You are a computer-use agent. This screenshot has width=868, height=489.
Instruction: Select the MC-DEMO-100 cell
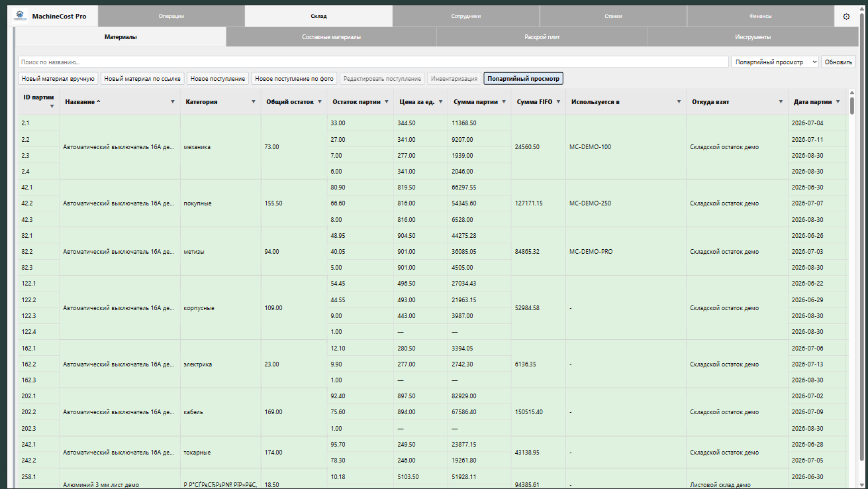(x=626, y=147)
